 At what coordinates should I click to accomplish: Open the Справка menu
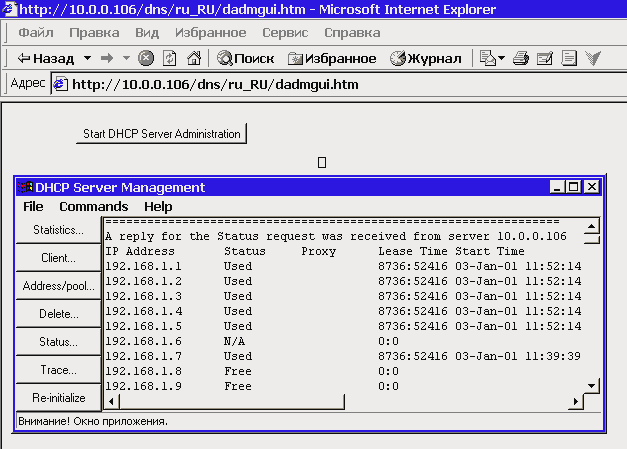pyautogui.click(x=352, y=32)
